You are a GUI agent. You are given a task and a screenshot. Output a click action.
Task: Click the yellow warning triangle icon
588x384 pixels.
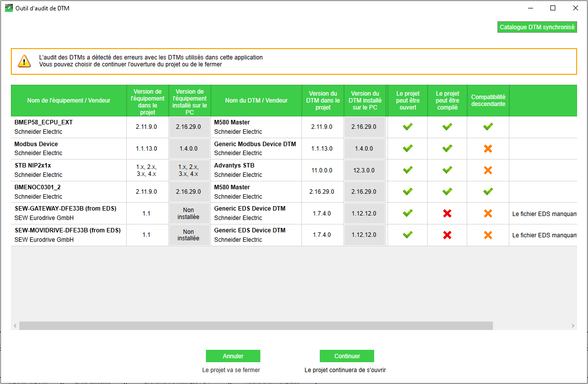click(24, 61)
